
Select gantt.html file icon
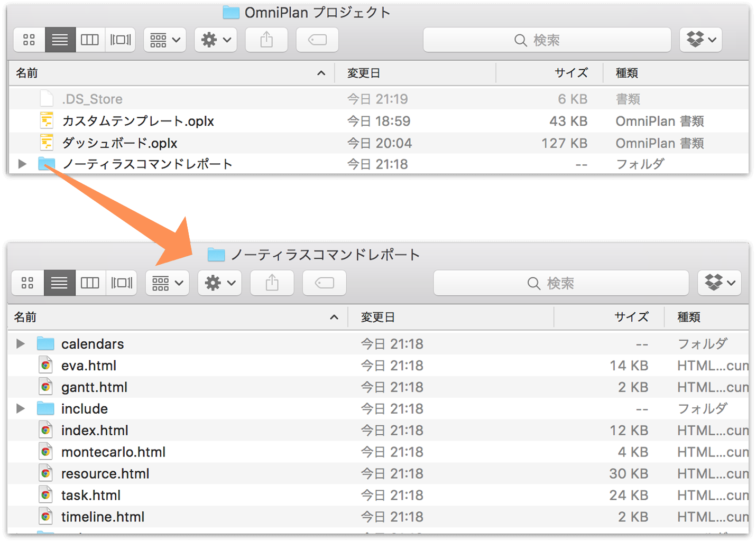pos(46,387)
